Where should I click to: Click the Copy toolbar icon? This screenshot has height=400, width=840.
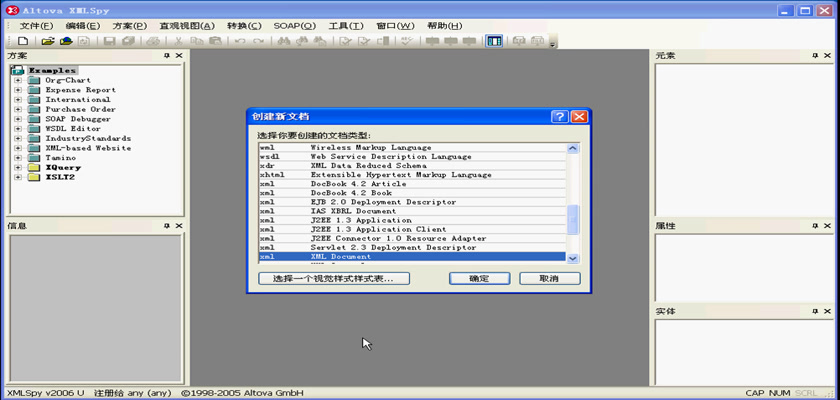tap(197, 41)
